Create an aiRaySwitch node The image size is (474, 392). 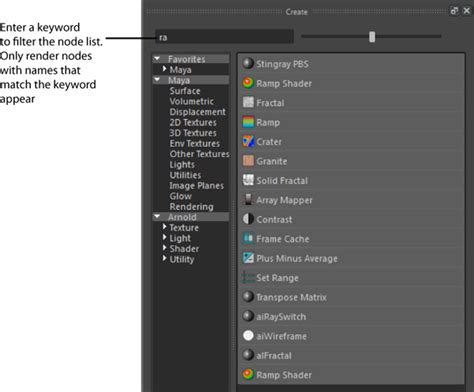(x=351, y=316)
